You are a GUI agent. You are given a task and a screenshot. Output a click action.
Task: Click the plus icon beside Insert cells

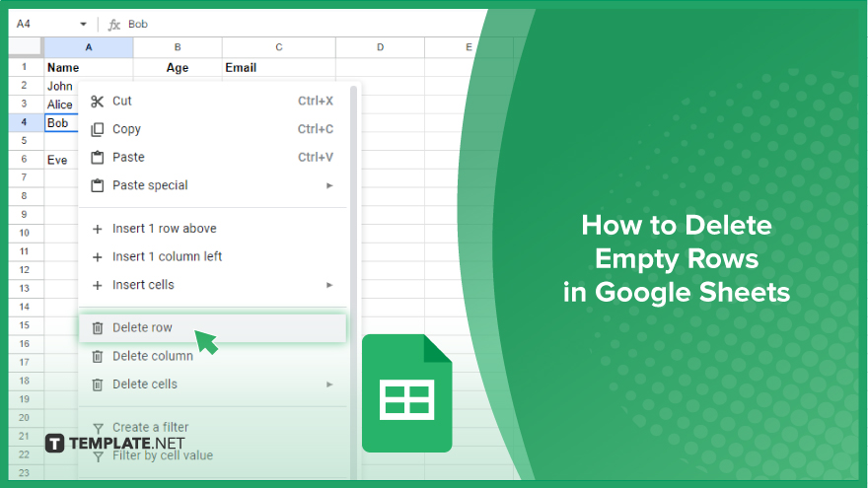(x=98, y=286)
